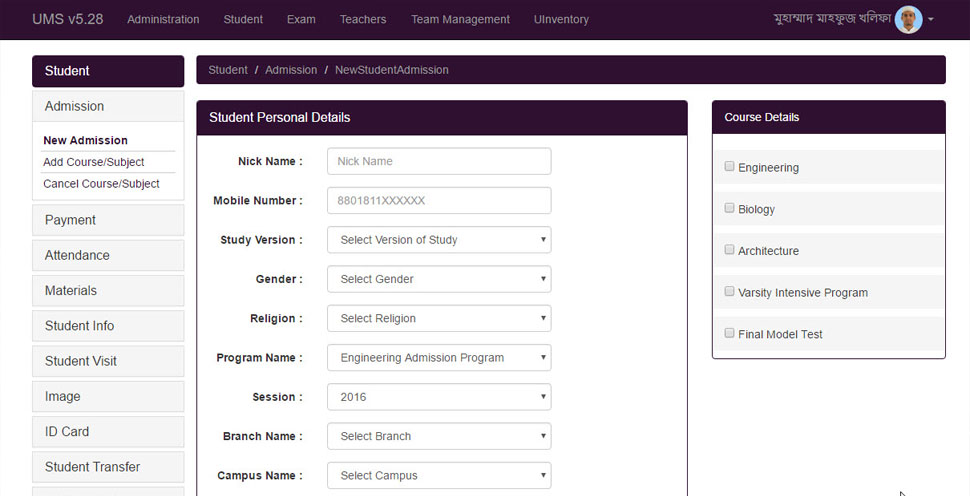Open the Study Version dropdown
This screenshot has height=496, width=970.
(439, 239)
